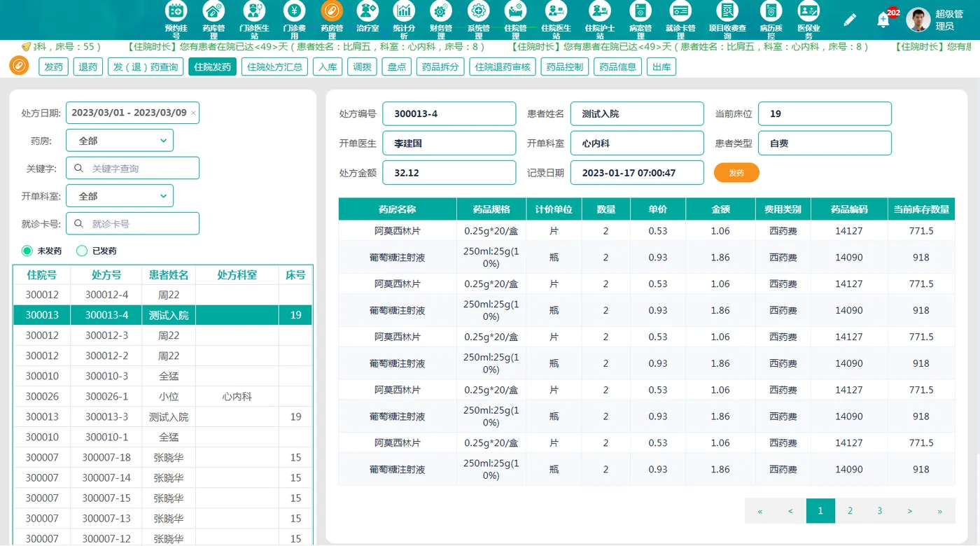Expand the 开单科室 dropdown set to 全部
980x546 pixels.
click(120, 196)
